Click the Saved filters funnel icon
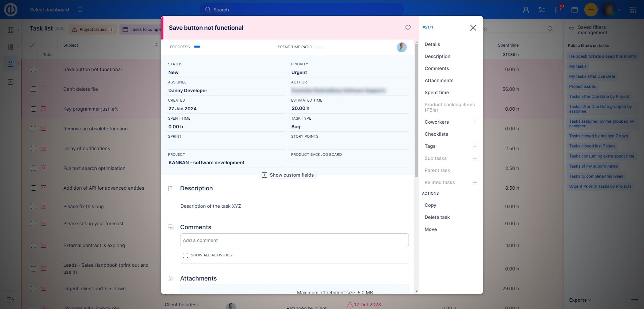The width and height of the screenshot is (644, 309). (x=572, y=30)
